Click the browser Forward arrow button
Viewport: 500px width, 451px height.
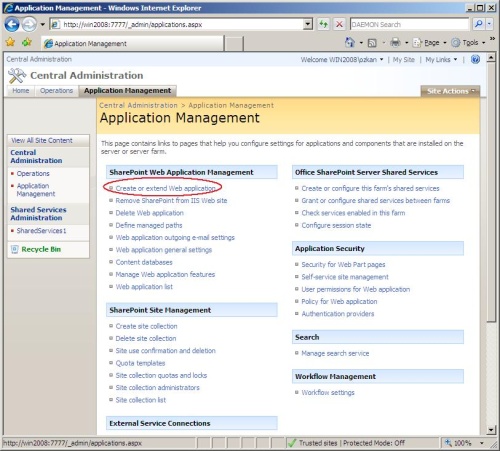[x=29, y=24]
